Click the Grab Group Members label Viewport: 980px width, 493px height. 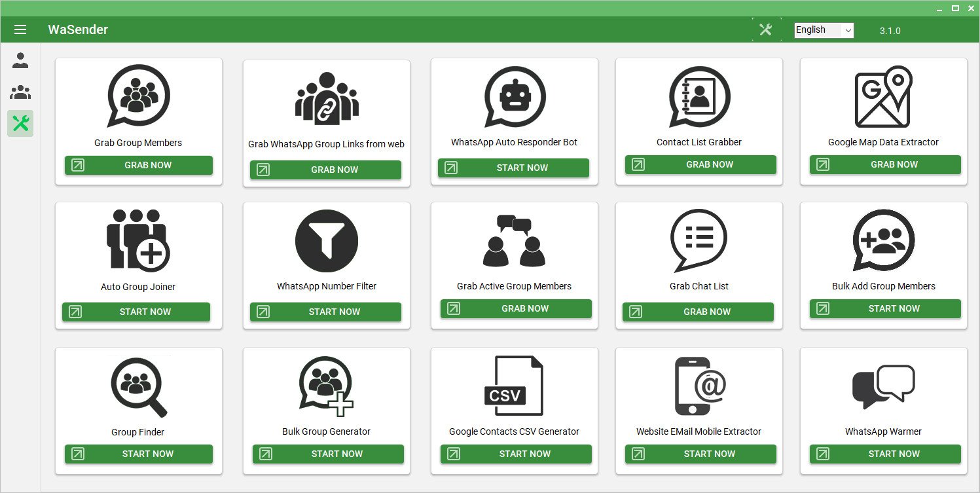click(x=138, y=143)
